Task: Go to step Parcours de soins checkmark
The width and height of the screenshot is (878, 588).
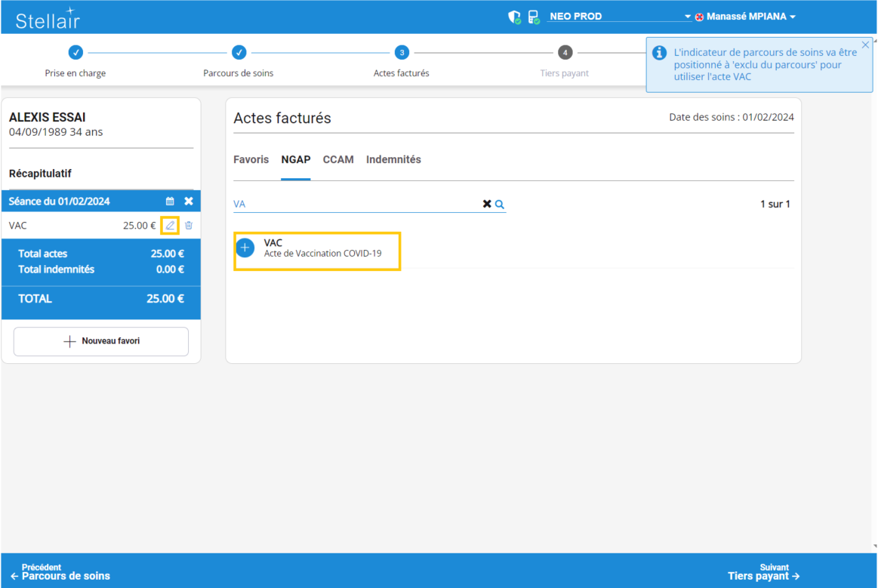Action: click(x=239, y=52)
